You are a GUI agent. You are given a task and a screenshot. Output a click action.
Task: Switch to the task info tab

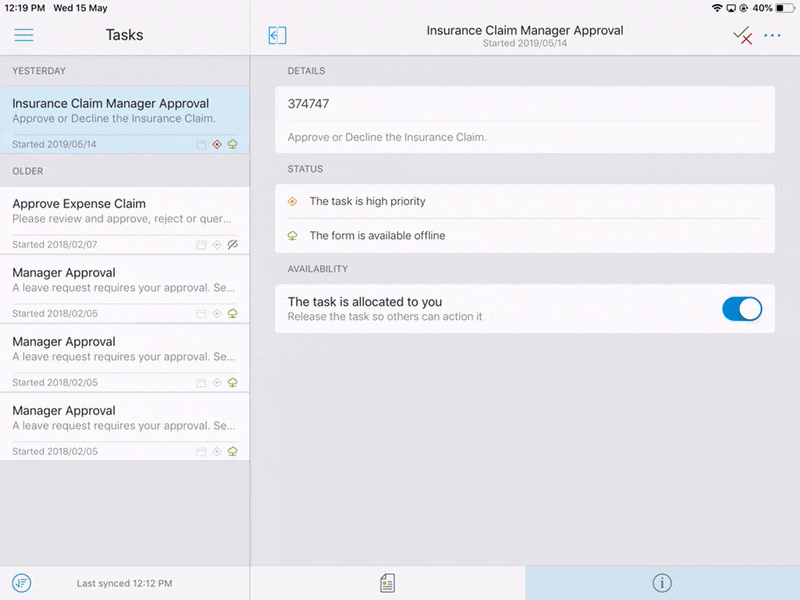[x=662, y=583]
